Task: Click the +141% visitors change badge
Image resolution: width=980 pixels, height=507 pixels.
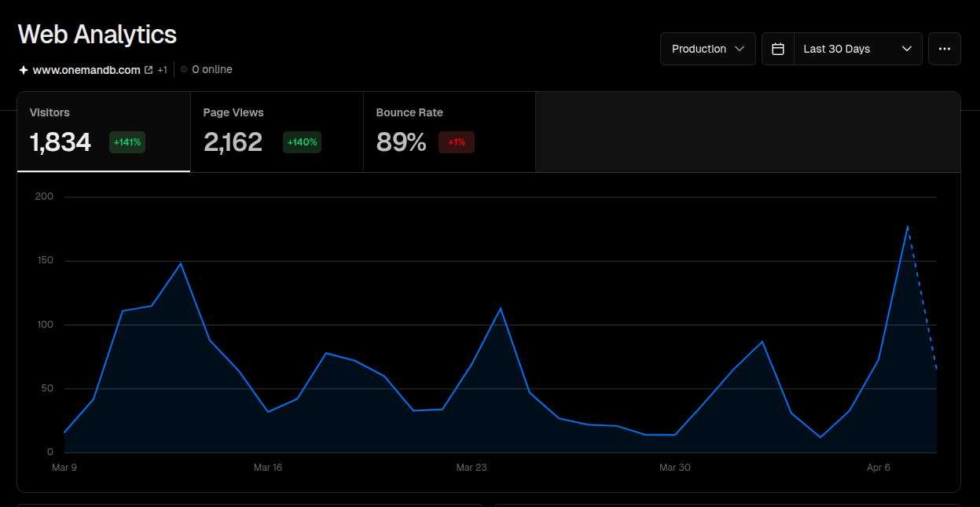Action: click(x=127, y=142)
